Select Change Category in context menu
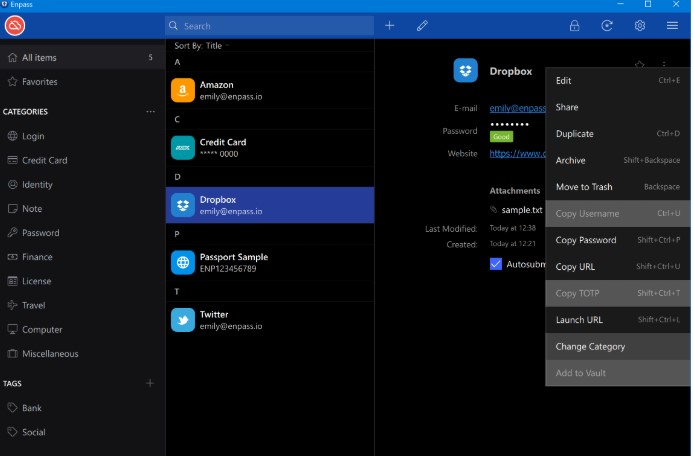Screen dimensions: 693x456 [x=590, y=347]
